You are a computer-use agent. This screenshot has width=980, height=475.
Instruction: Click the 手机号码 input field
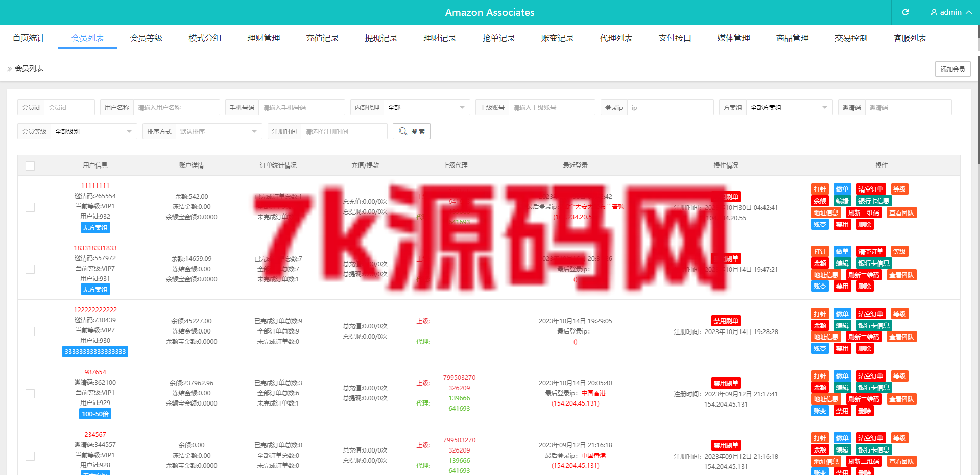click(302, 107)
